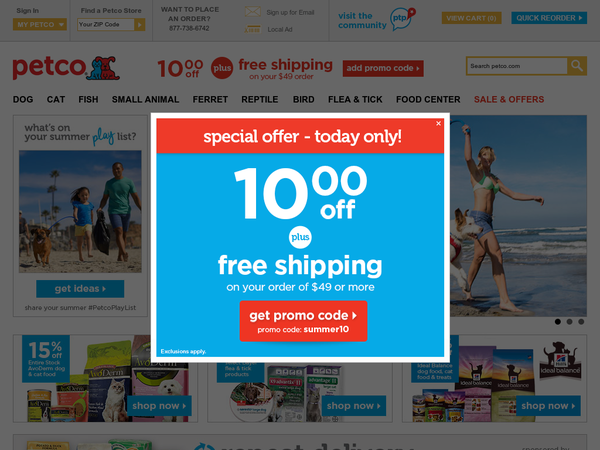The width and height of the screenshot is (600, 450).
Task: Click the search magnifier icon
Action: [577, 66]
